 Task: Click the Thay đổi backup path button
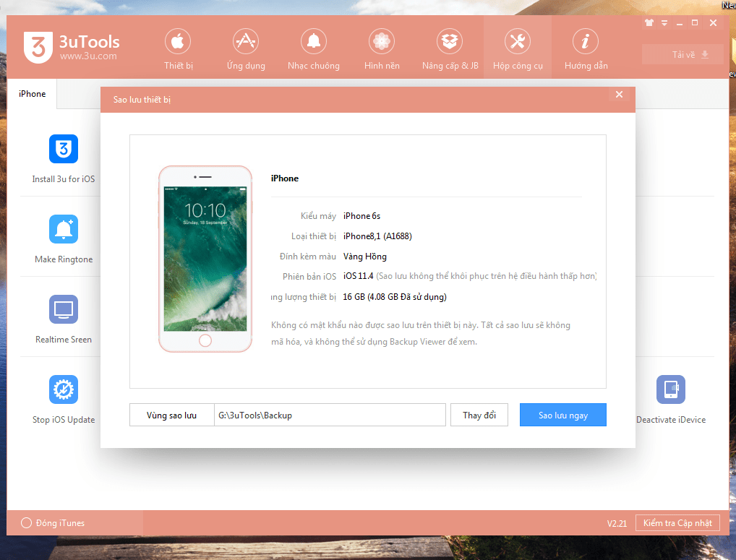pos(479,415)
